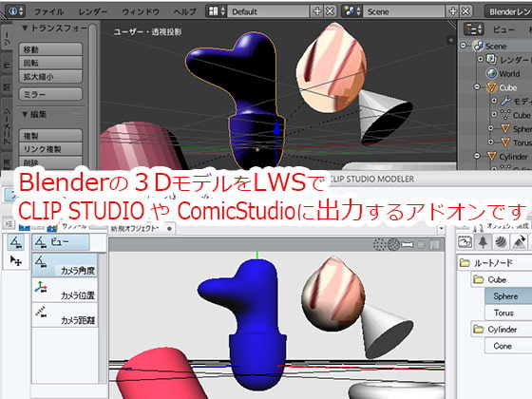Screen dimensions: 532x399
Task: Open the outliner editor type selector icon
Action: (474, 29)
